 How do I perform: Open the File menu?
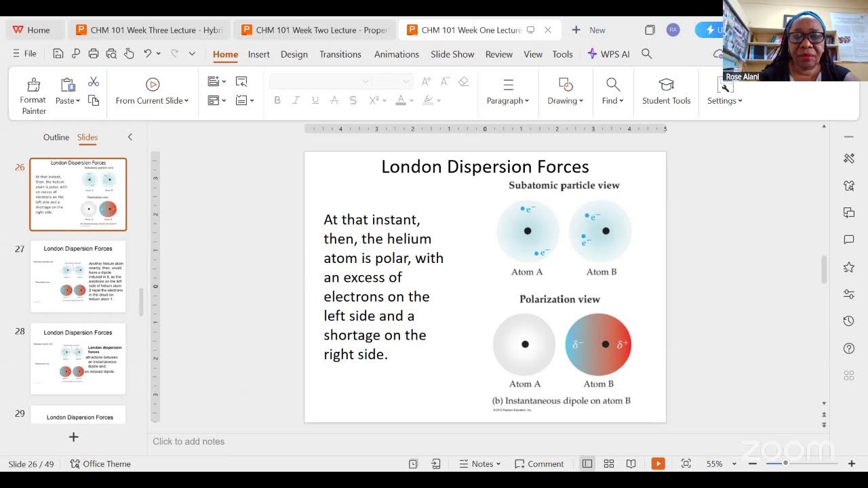point(24,54)
